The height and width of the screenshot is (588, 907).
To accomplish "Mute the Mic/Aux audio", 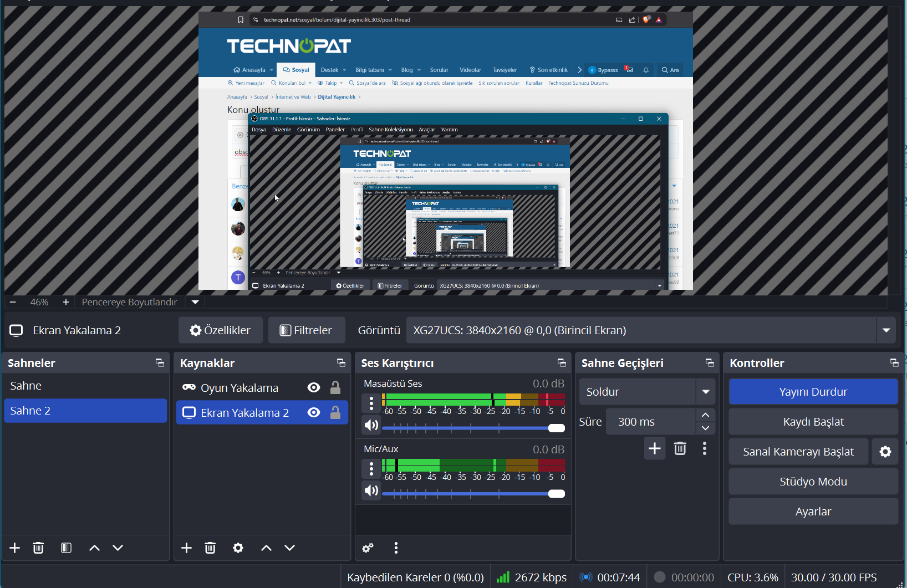I will pos(371,490).
